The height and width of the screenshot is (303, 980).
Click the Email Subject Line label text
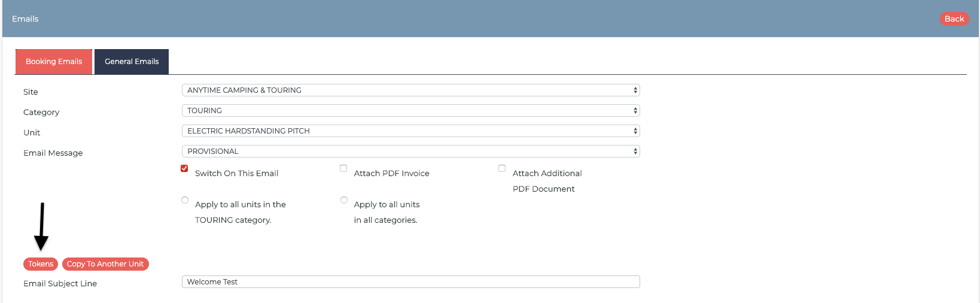[x=60, y=284]
